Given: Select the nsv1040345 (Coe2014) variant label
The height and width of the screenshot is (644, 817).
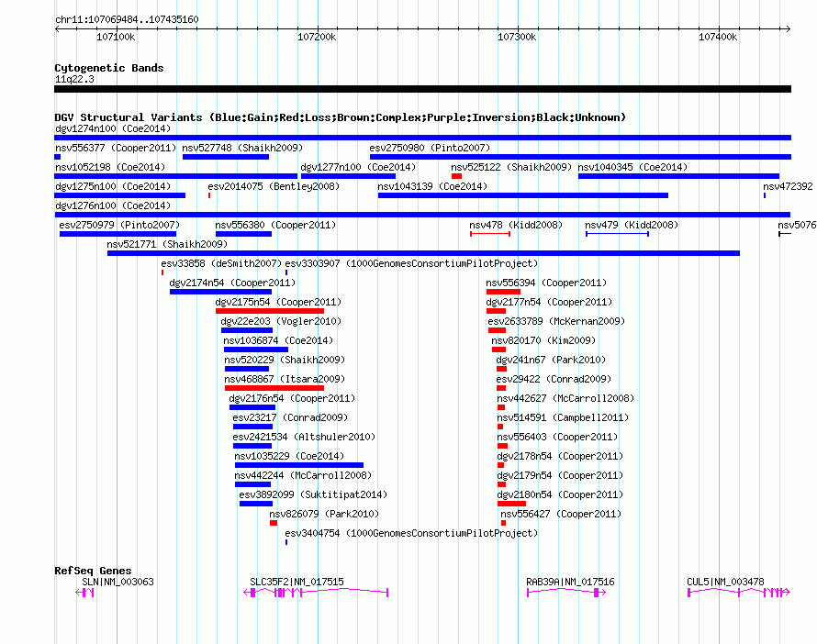Looking at the screenshot, I should [x=632, y=167].
